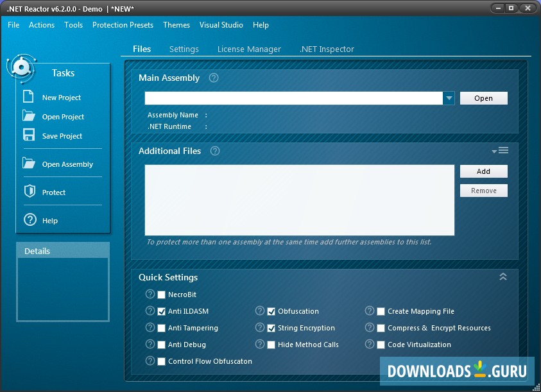
Task: Click the Save Project task link
Action: click(62, 136)
